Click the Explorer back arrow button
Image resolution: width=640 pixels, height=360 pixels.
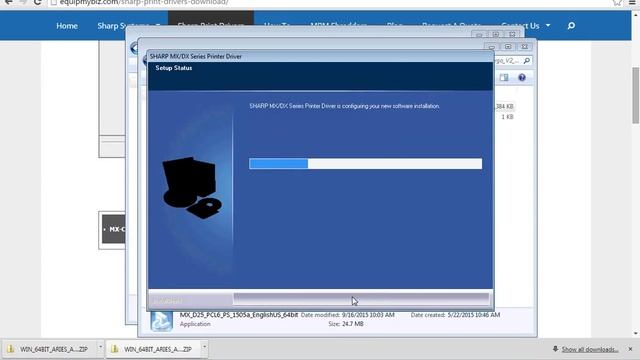tap(135, 48)
